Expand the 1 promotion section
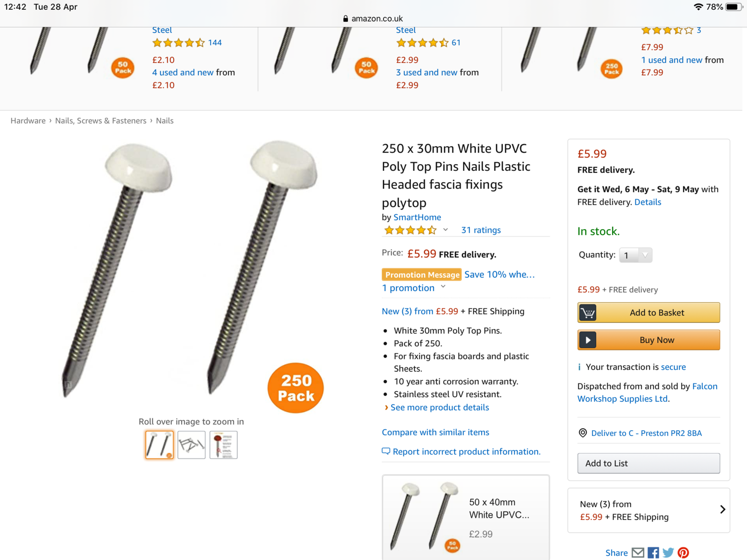The height and width of the screenshot is (560, 747). [x=443, y=287]
